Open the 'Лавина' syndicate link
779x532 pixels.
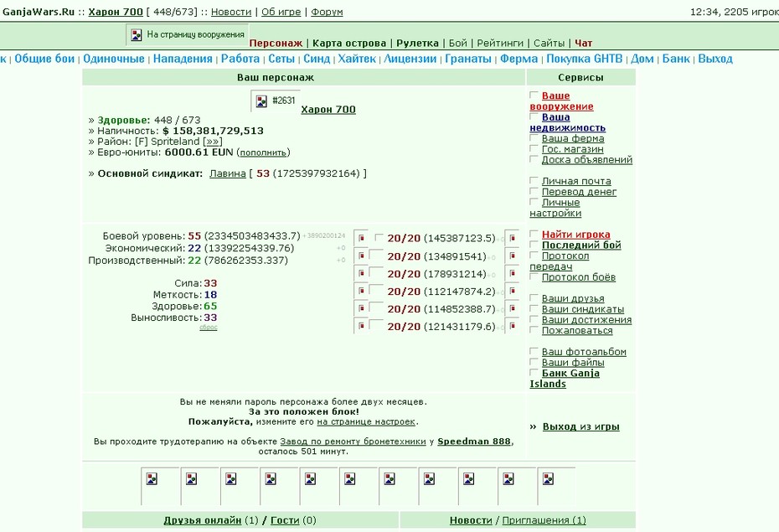[228, 173]
